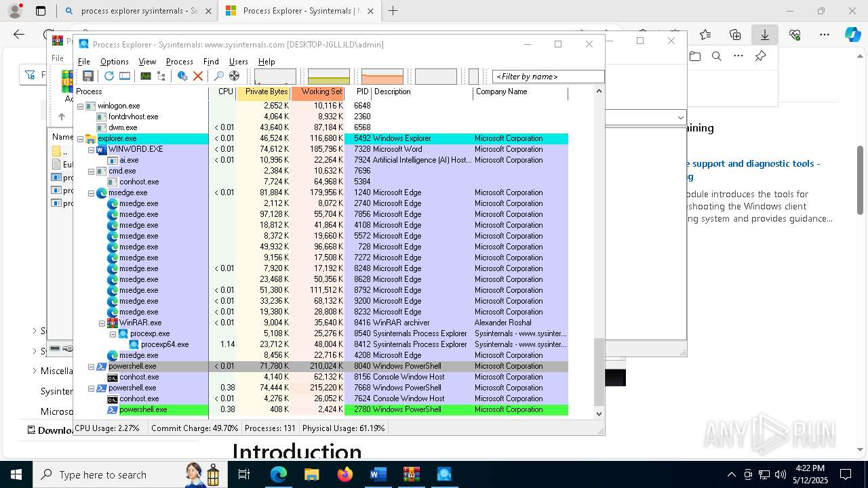Click the Save toolbar icon in Process Explorer
This screenshot has width=868, height=488.
click(88, 76)
